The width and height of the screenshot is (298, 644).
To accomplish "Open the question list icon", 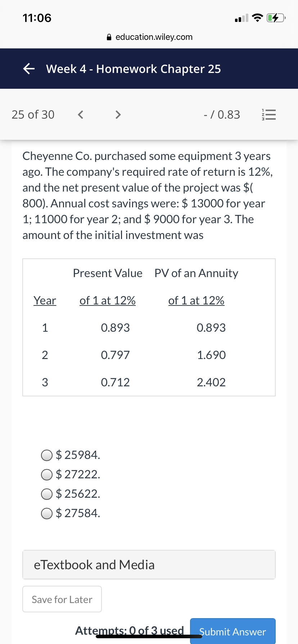I will click(x=268, y=115).
